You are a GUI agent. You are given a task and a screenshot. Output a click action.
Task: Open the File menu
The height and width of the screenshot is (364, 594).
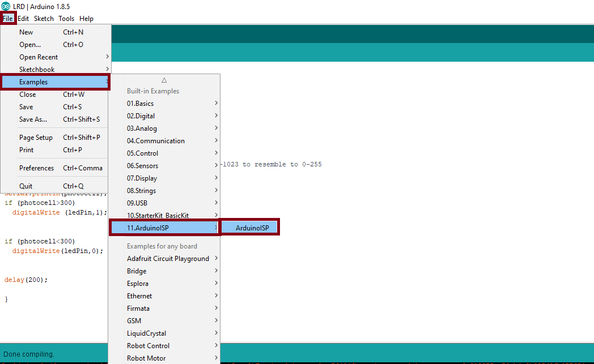(7, 19)
